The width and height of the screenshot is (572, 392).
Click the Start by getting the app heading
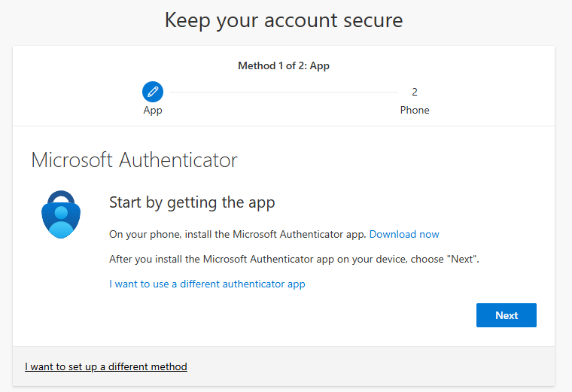click(192, 202)
